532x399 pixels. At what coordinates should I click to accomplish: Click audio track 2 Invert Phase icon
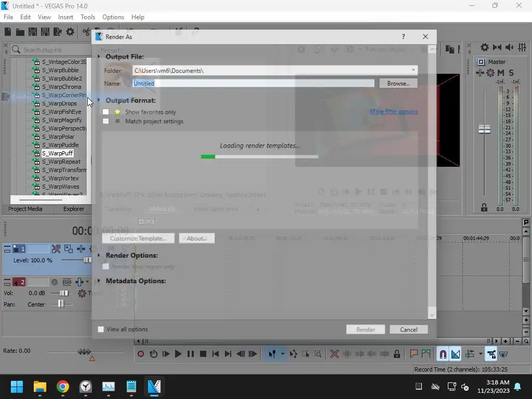click(x=67, y=282)
